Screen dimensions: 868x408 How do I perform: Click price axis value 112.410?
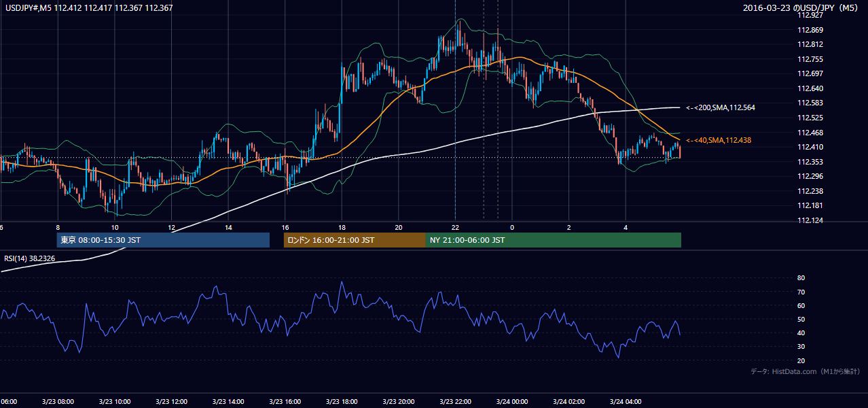810,147
